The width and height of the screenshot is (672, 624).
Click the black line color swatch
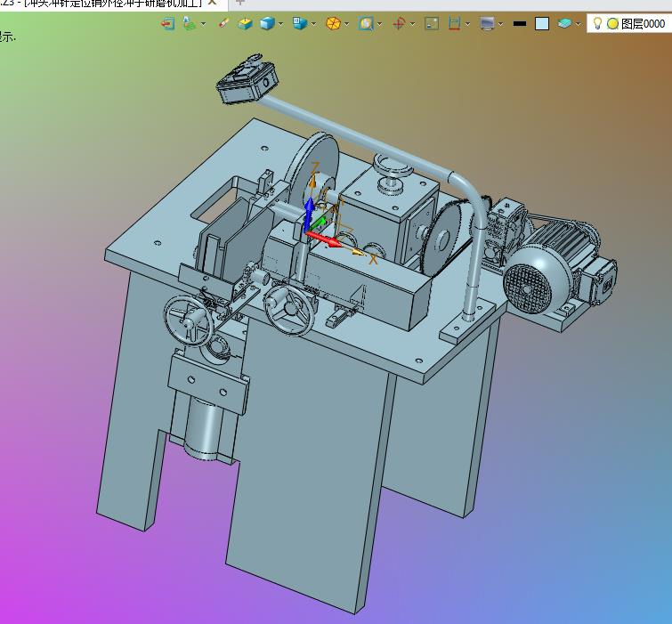pyautogui.click(x=520, y=23)
